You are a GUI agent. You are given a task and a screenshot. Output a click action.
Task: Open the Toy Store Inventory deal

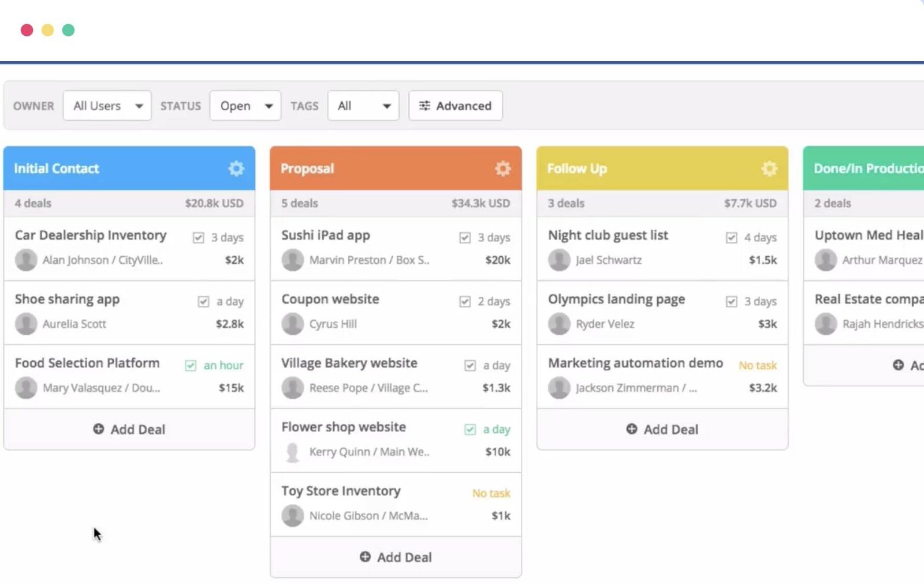click(341, 491)
